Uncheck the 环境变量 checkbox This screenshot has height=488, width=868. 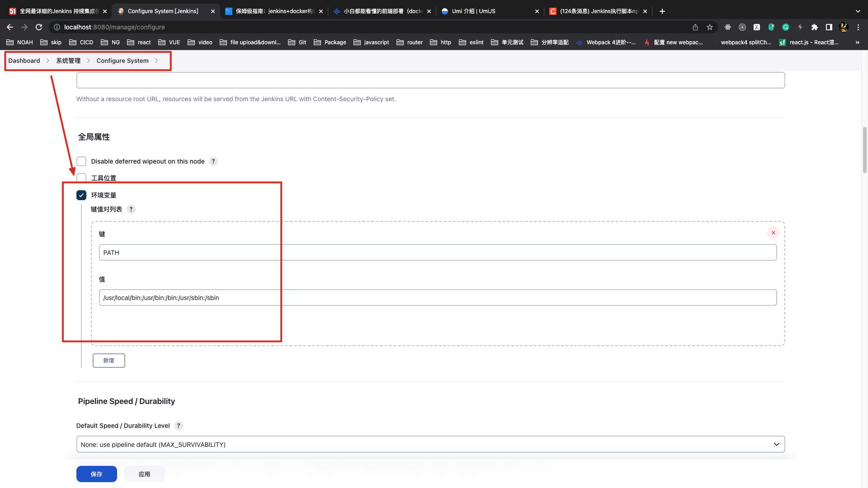pyautogui.click(x=81, y=195)
